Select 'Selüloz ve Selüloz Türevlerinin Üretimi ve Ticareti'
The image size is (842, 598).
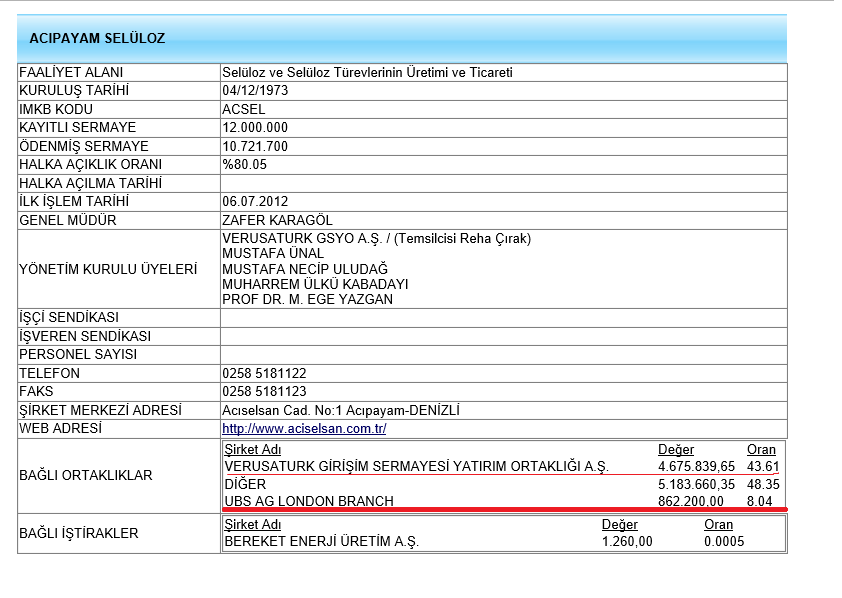coord(367,72)
